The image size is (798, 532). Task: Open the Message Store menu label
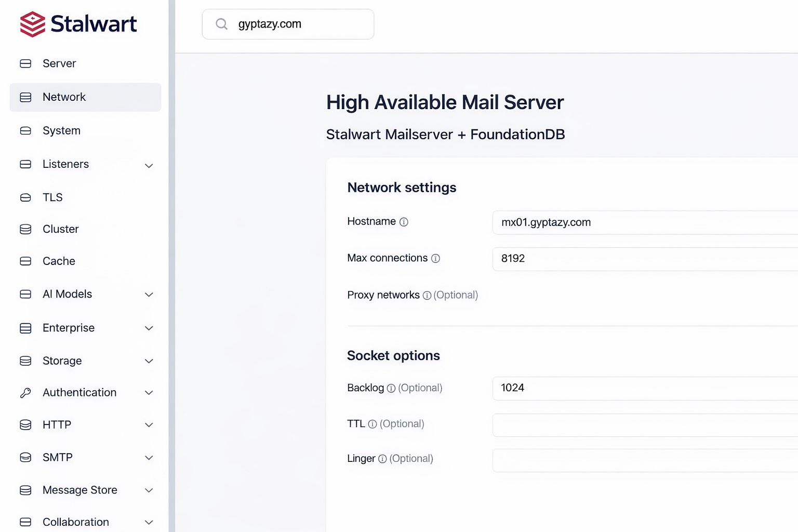click(80, 490)
